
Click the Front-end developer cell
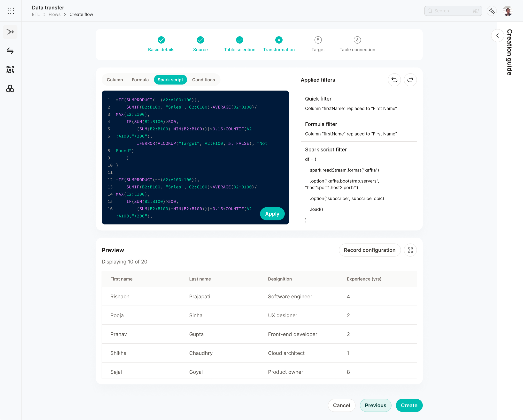(x=292, y=334)
